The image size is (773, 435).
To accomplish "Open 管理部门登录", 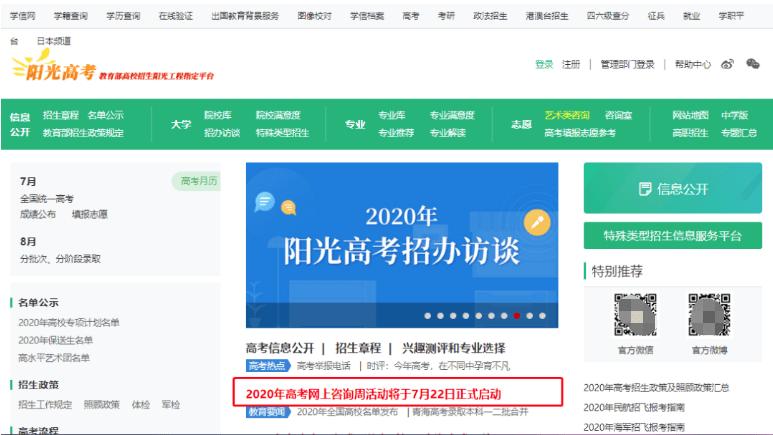I will [627, 64].
